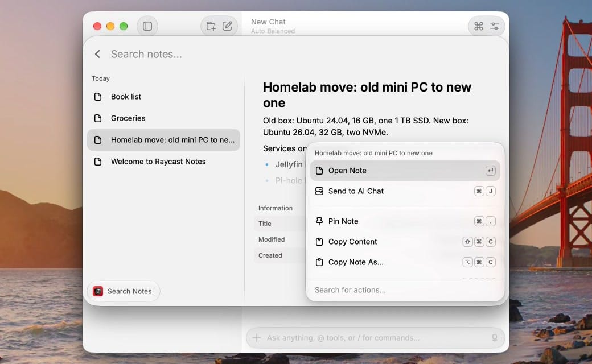This screenshot has width=592, height=364.
Task: Click the action panel note title header
Action: pos(373,153)
